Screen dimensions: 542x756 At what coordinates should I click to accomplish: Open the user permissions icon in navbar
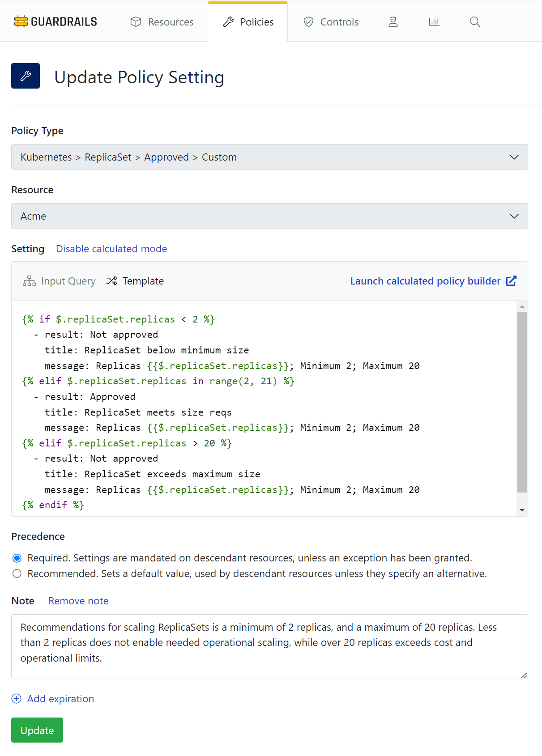pos(393,22)
